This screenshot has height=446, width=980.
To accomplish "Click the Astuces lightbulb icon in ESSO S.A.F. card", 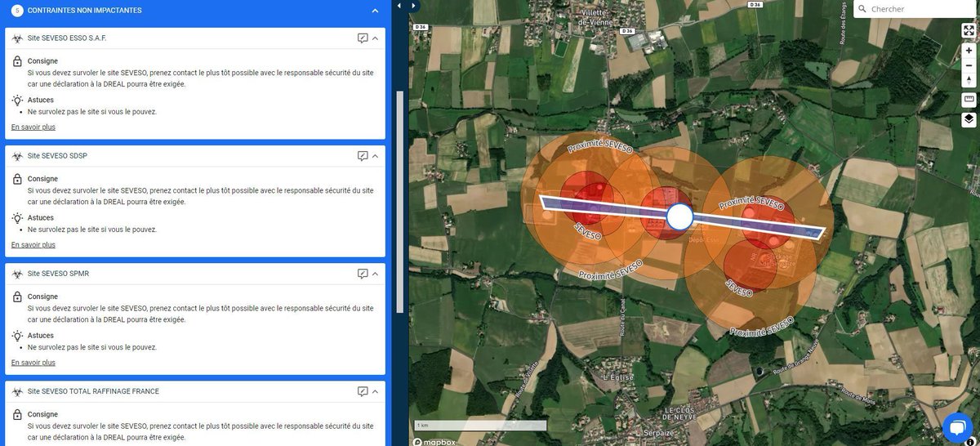I will [x=17, y=100].
